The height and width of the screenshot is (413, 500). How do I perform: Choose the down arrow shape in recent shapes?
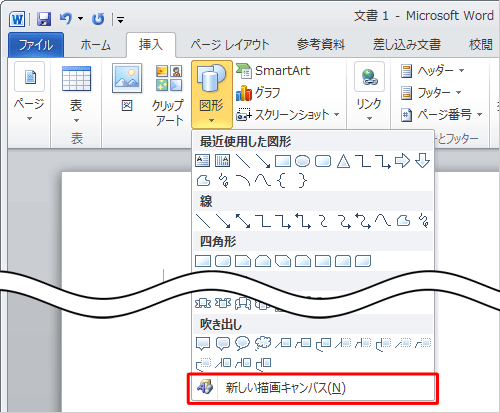coord(422,161)
